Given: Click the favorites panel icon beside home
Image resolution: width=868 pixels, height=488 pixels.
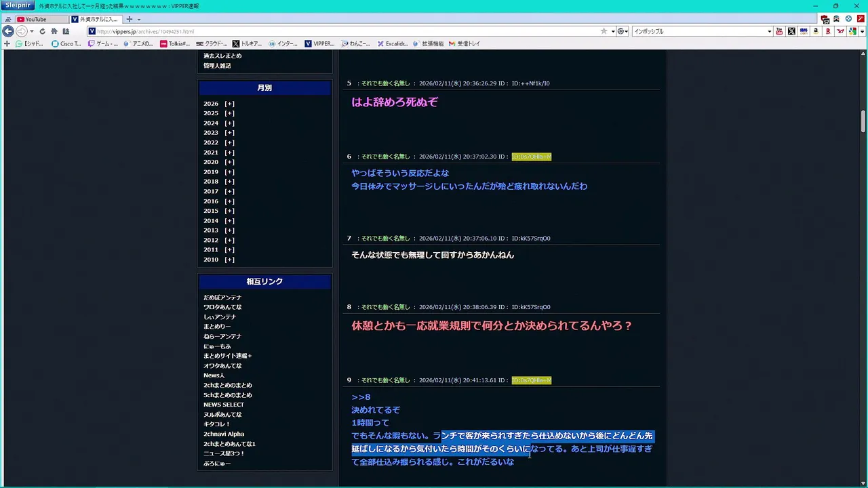Looking at the screenshot, I should coord(66,31).
